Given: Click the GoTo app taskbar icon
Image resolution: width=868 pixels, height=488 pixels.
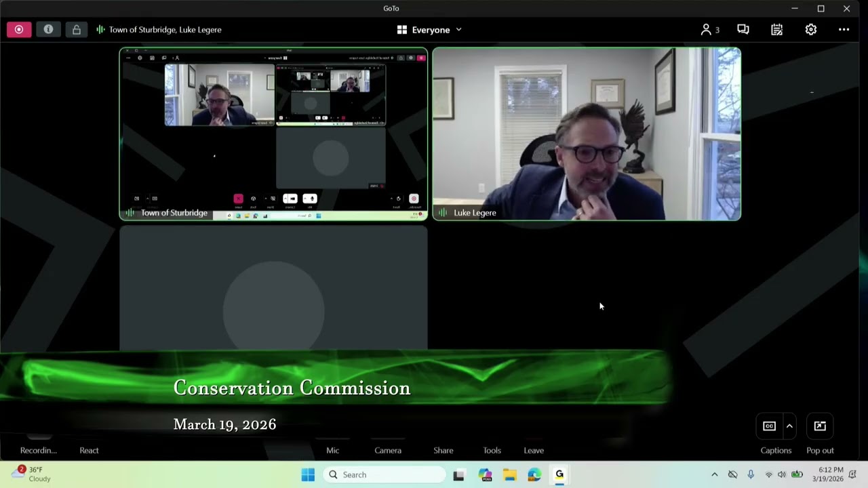Looking at the screenshot, I should click(x=559, y=474).
